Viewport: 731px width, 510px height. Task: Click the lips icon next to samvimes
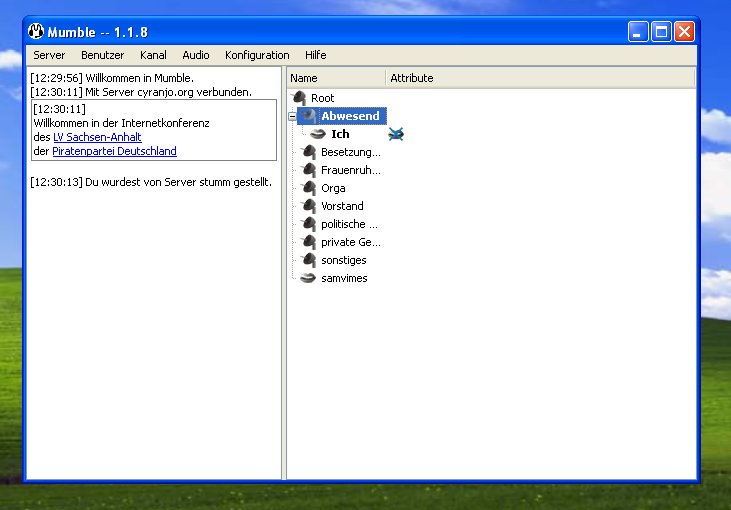pos(309,278)
